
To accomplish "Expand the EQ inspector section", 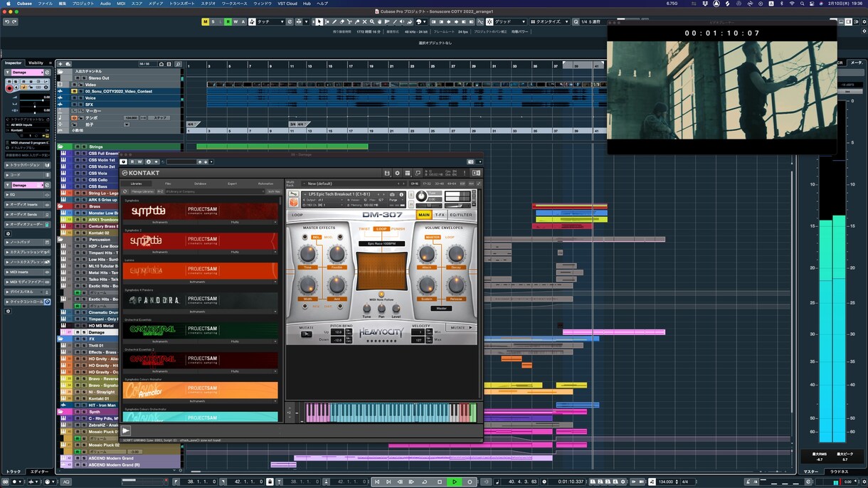I will point(28,194).
